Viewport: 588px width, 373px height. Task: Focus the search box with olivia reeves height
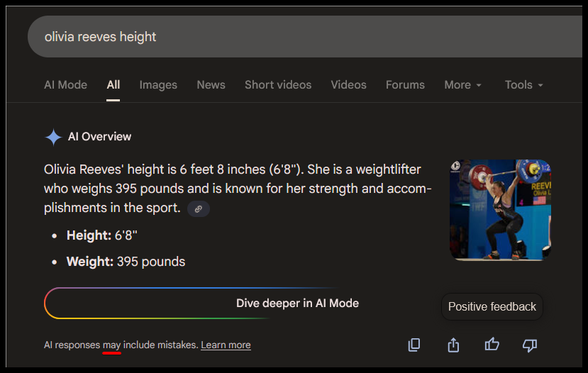[x=284, y=37]
